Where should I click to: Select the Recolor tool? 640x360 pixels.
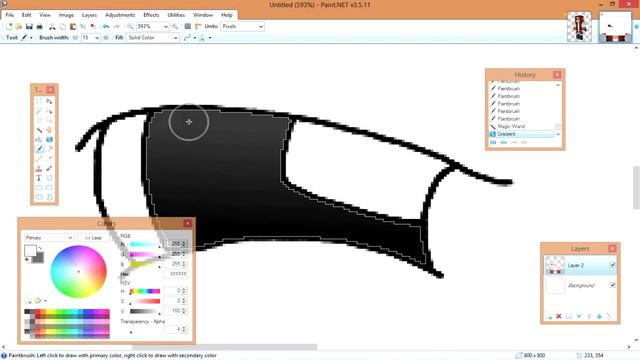pos(49,168)
